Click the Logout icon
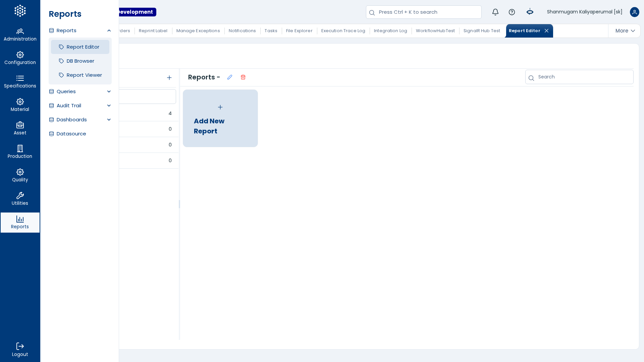The image size is (644, 362). (x=20, y=346)
